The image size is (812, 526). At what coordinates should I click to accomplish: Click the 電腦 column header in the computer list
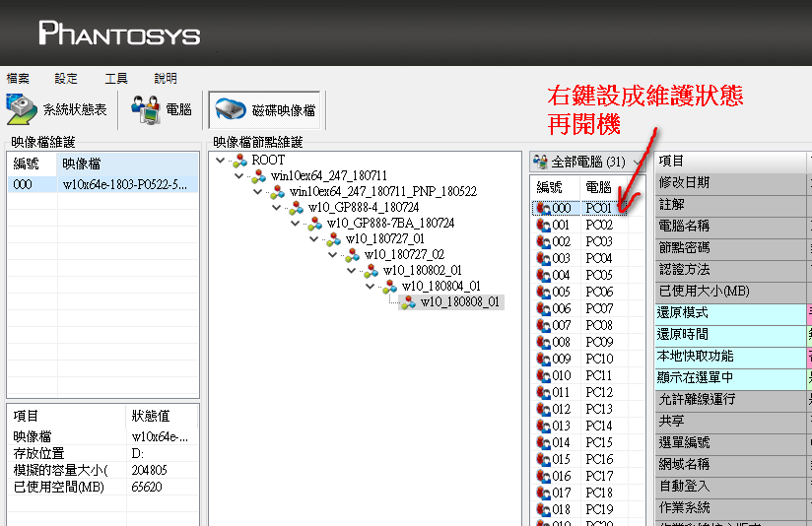click(605, 187)
